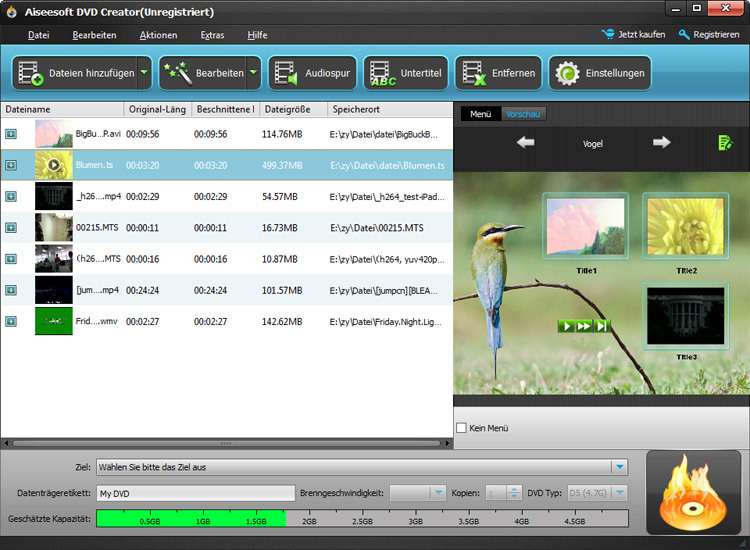750x550 pixels.
Task: Click the edit menu icon beside Vogel
Action: [725, 143]
